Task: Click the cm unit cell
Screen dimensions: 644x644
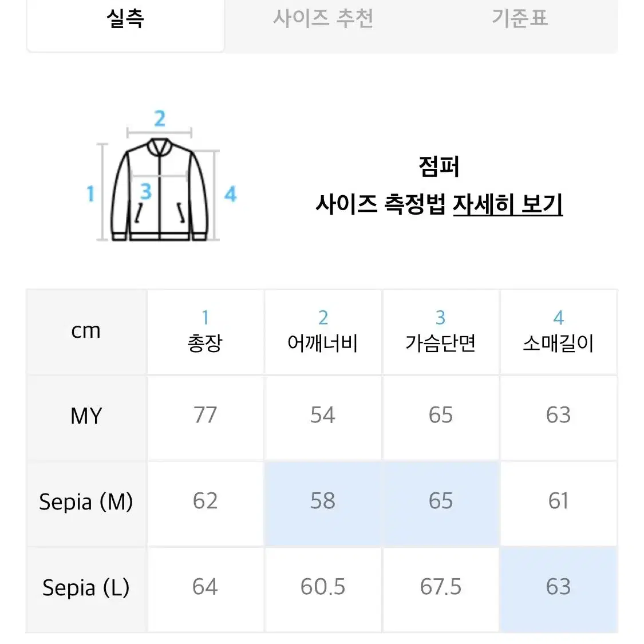Action: 86,331
